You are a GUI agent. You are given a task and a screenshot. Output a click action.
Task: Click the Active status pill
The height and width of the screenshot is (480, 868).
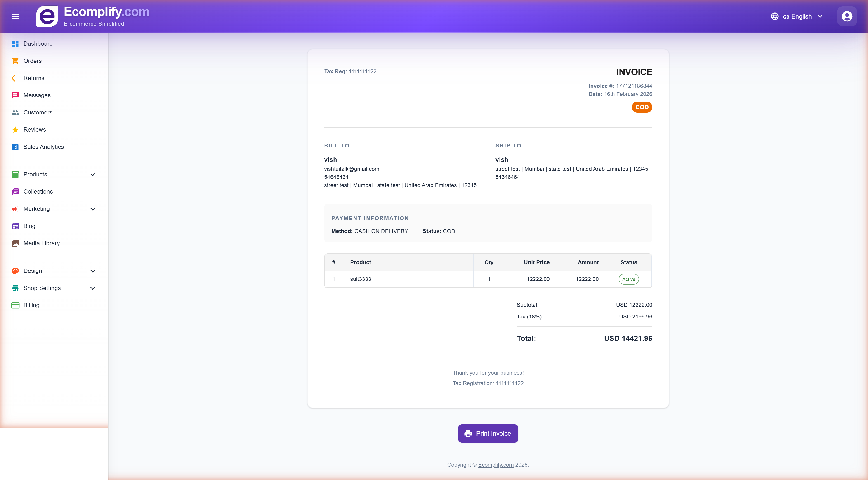628,279
